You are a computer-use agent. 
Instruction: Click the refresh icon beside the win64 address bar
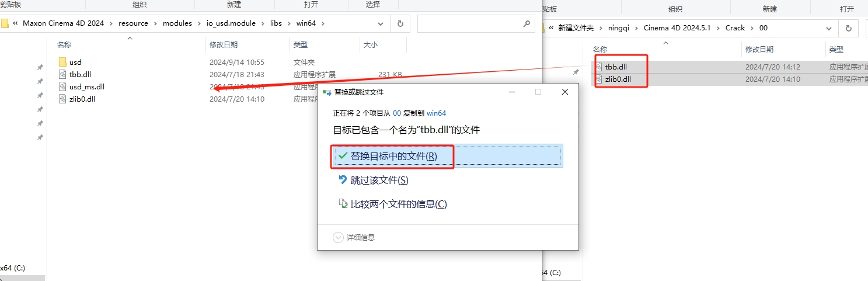[x=400, y=24]
